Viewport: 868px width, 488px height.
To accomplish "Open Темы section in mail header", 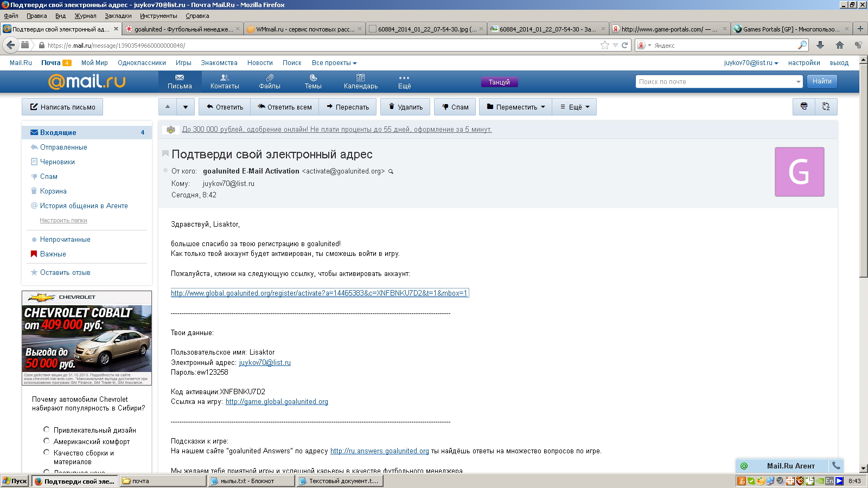I will point(313,82).
